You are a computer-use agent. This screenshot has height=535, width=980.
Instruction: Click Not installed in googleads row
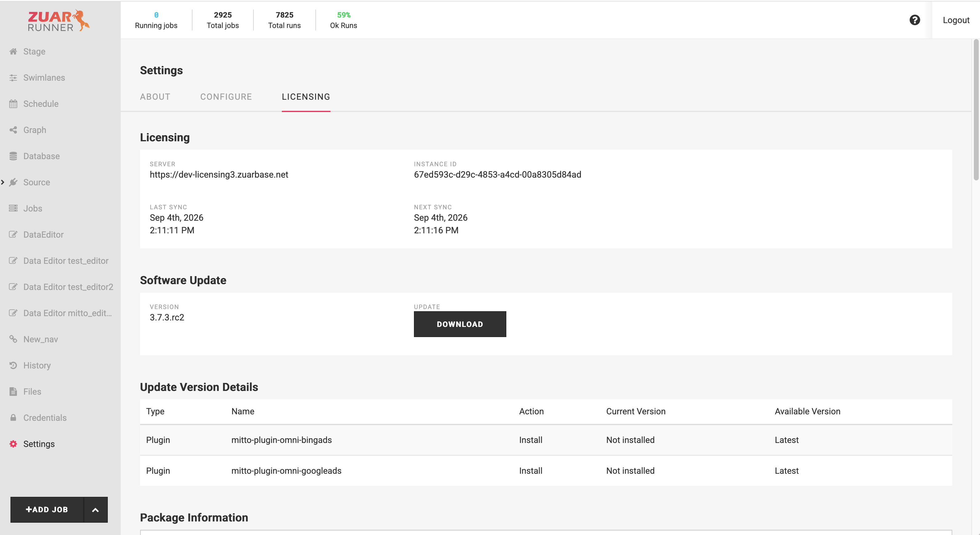pyautogui.click(x=630, y=471)
